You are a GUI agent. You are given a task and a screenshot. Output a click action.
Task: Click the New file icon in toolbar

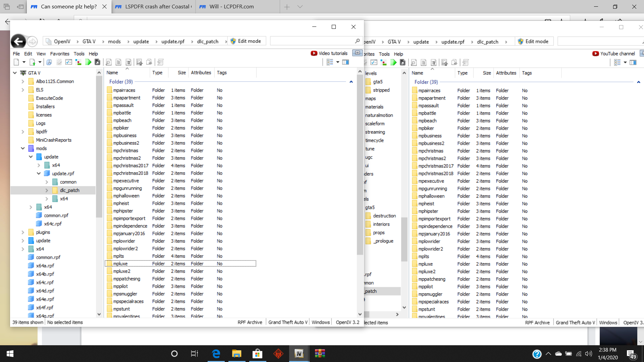coord(16,62)
